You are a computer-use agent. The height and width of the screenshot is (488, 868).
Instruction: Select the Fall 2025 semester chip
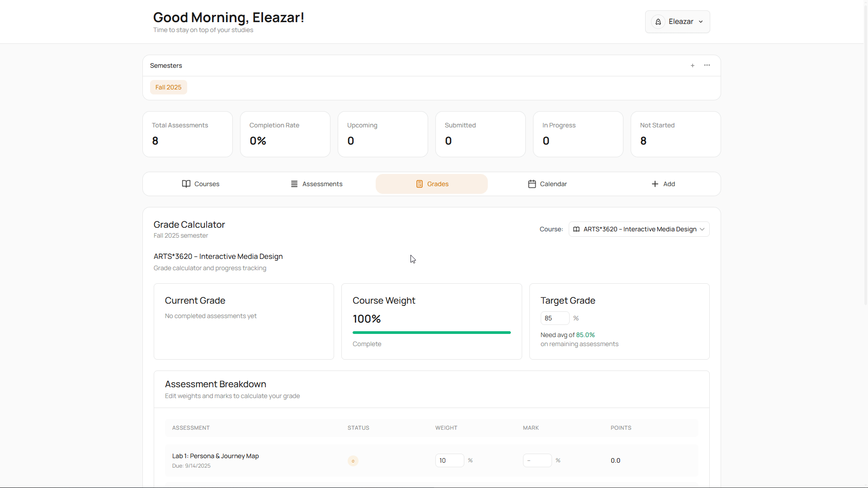[168, 87]
